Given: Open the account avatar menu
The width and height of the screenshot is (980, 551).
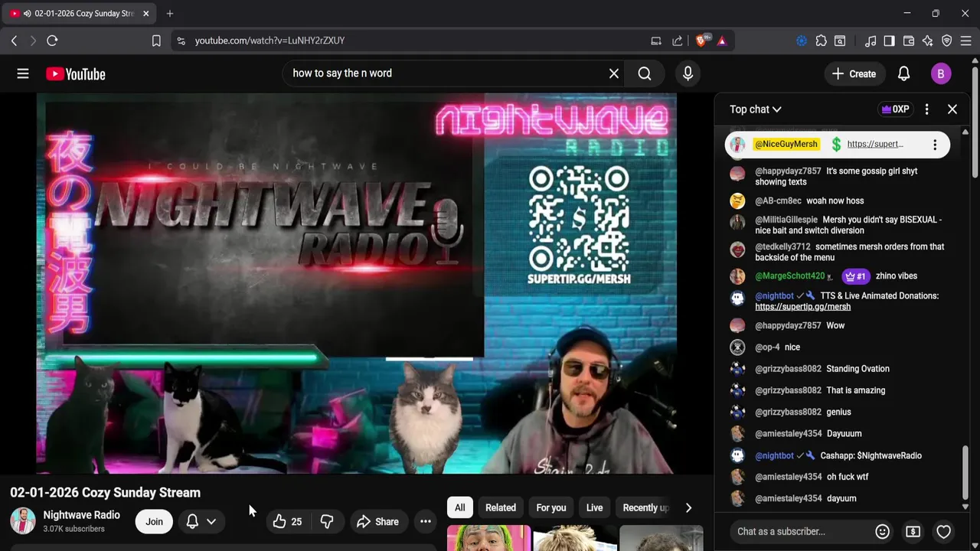Looking at the screenshot, I should (x=941, y=73).
